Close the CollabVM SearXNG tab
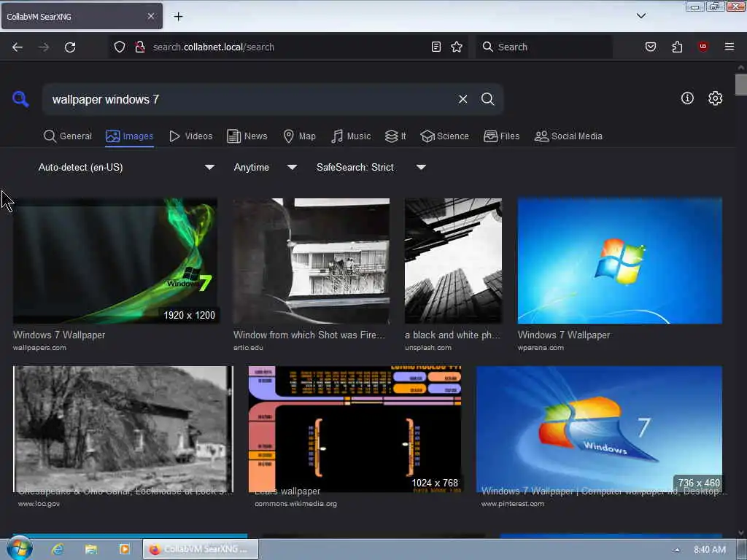747x560 pixels. pos(151,16)
